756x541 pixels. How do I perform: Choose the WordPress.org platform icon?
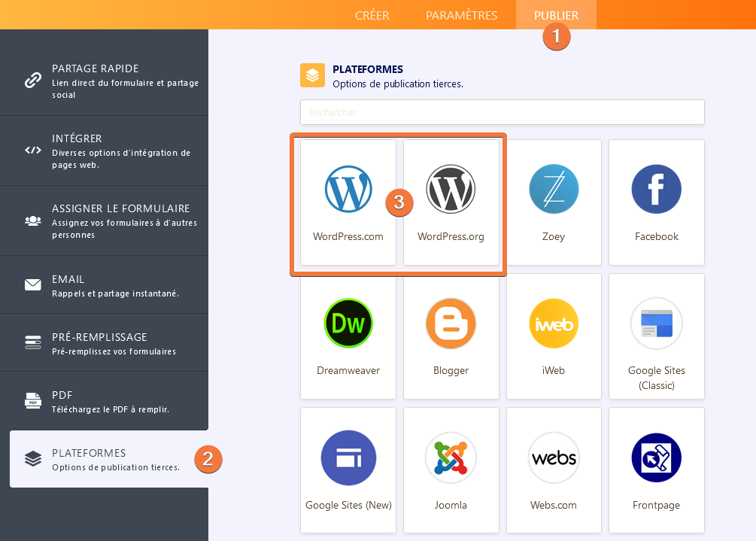coord(451,189)
